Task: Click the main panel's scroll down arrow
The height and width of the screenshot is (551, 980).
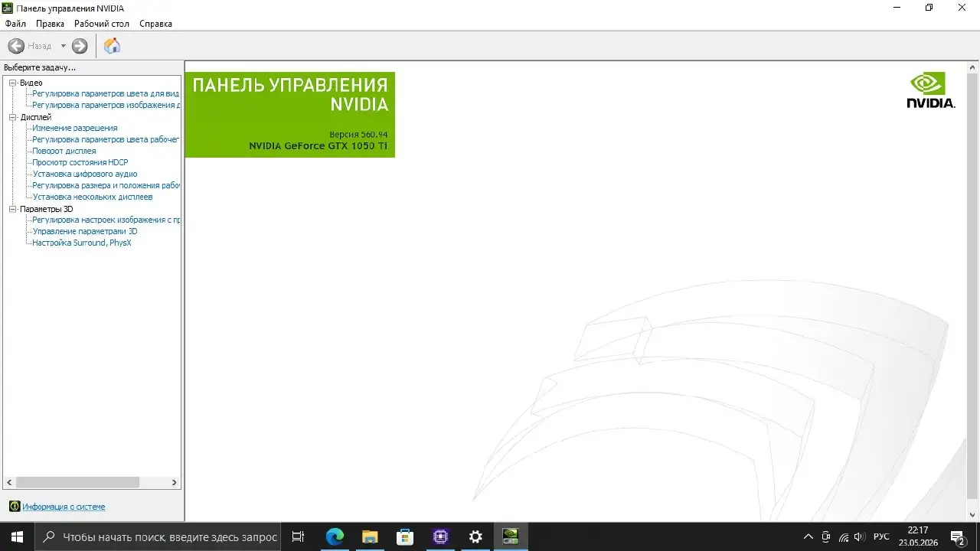Action: (x=973, y=515)
